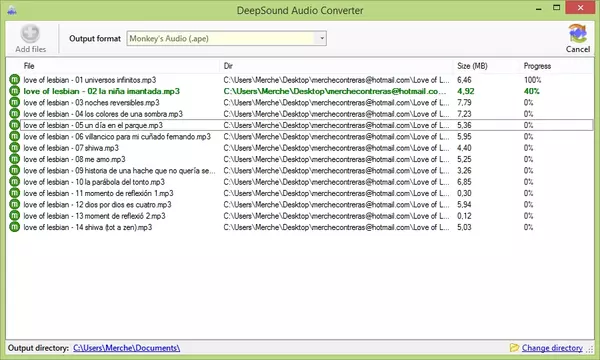Select file 08 me amo.mp3

(x=74, y=159)
